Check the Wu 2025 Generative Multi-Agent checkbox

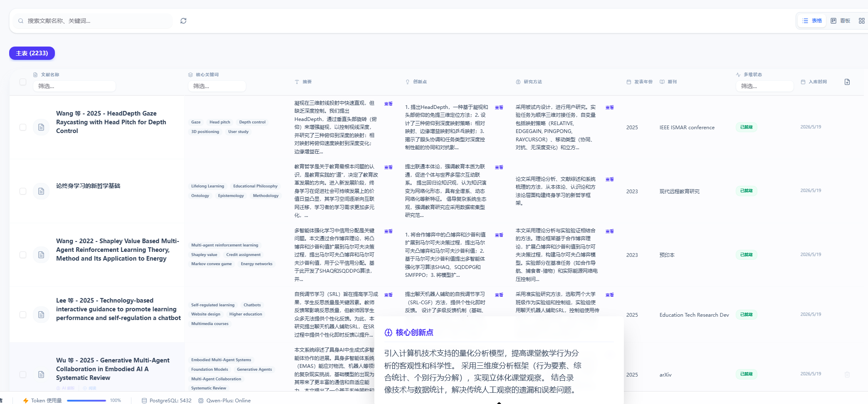click(23, 374)
